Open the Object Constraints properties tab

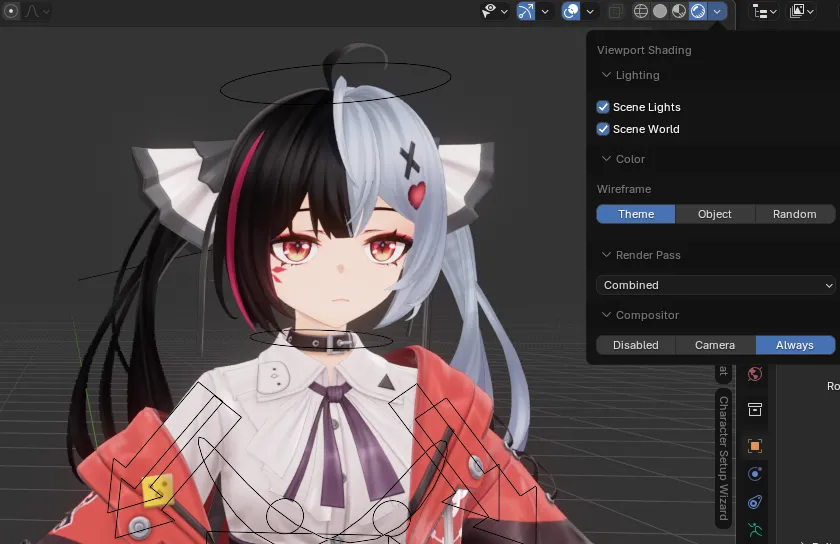[755, 502]
